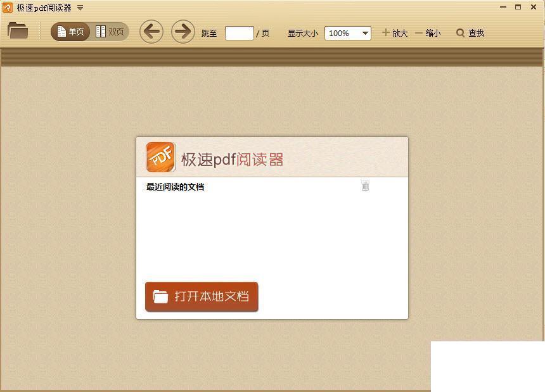Open the title bar dropdown menu arrow

(x=80, y=8)
